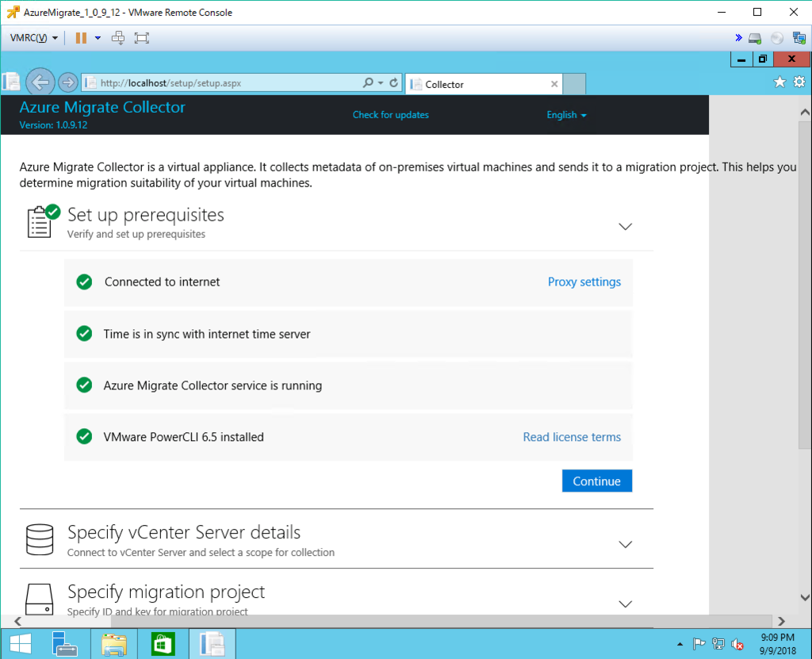The width and height of the screenshot is (812, 659).
Task: Show hidden system tray icons
Action: [680, 645]
